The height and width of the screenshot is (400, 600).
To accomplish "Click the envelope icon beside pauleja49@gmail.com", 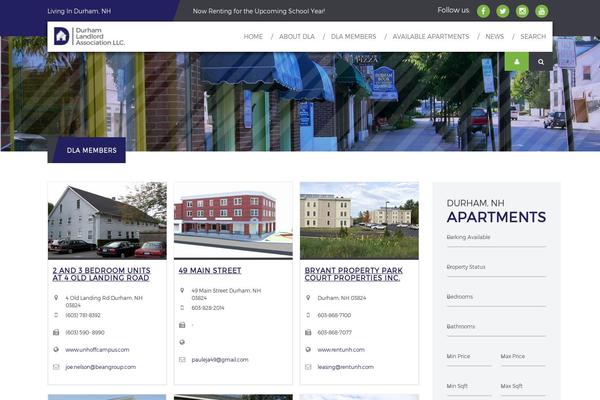I will tap(182, 359).
